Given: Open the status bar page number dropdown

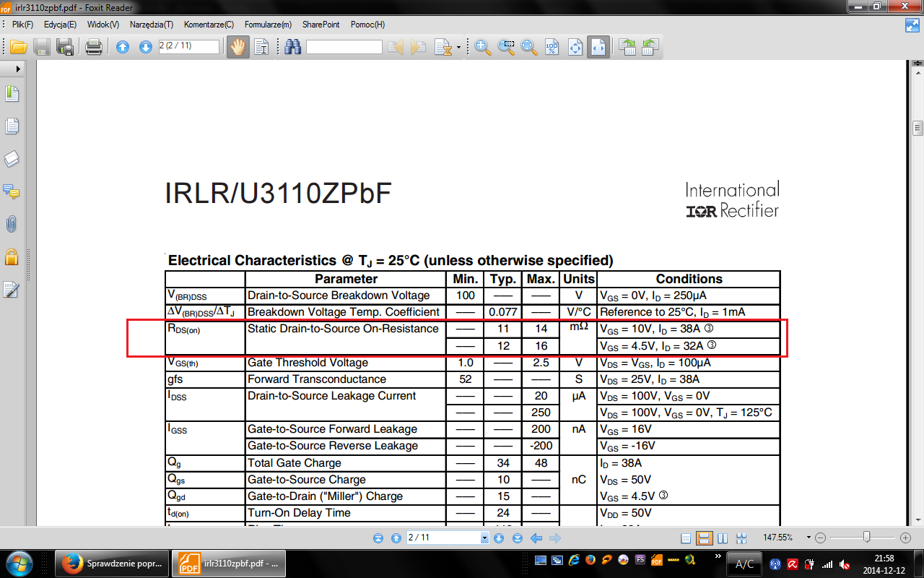Looking at the screenshot, I should coord(484,538).
